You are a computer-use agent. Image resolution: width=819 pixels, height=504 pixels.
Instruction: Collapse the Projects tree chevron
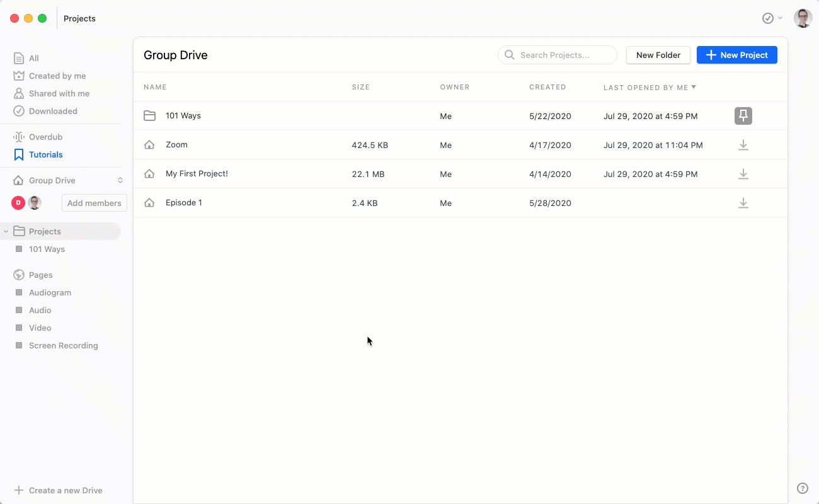pos(6,231)
